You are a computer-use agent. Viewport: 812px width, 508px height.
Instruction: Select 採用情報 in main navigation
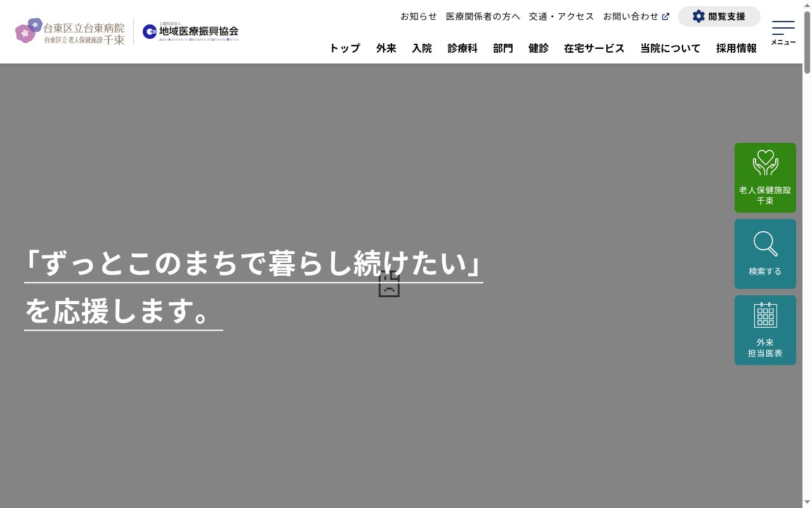pos(737,48)
